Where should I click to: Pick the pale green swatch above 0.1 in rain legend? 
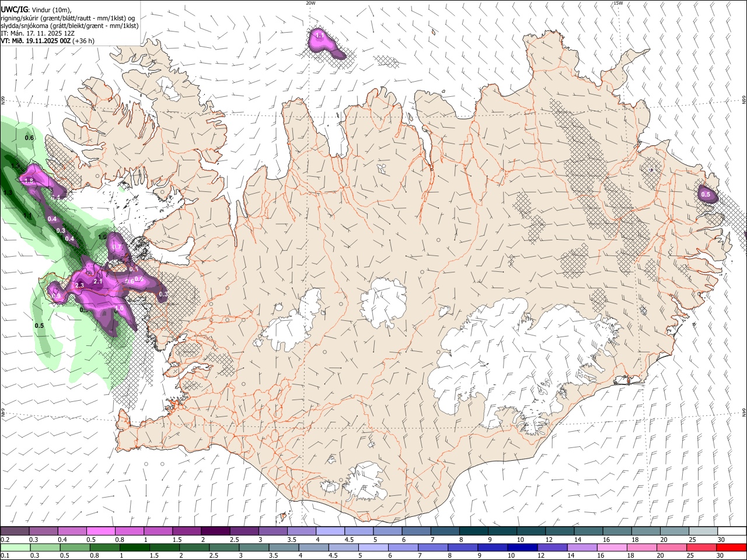pyautogui.click(x=15, y=547)
